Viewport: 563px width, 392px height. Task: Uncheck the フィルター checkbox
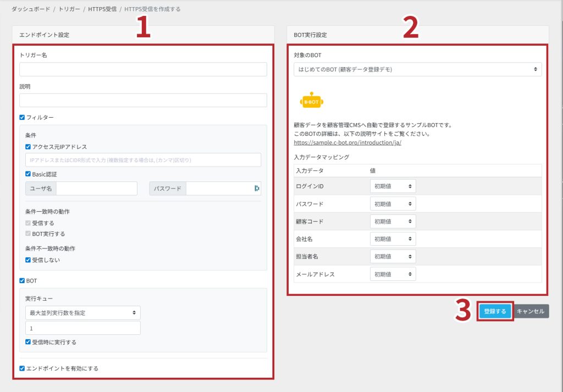(22, 117)
